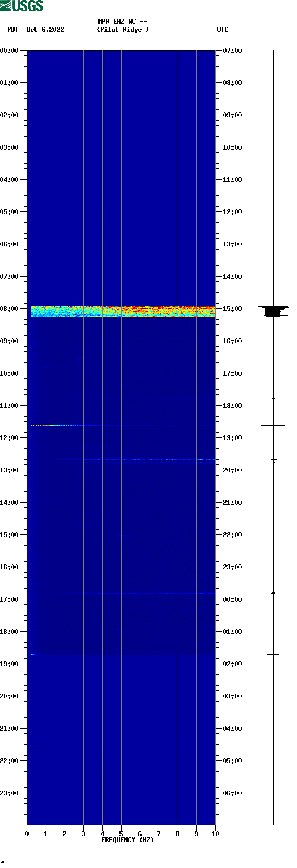297x868 pixels.
Task: Click the '10' frequency axis tick label
Action: (x=215, y=834)
